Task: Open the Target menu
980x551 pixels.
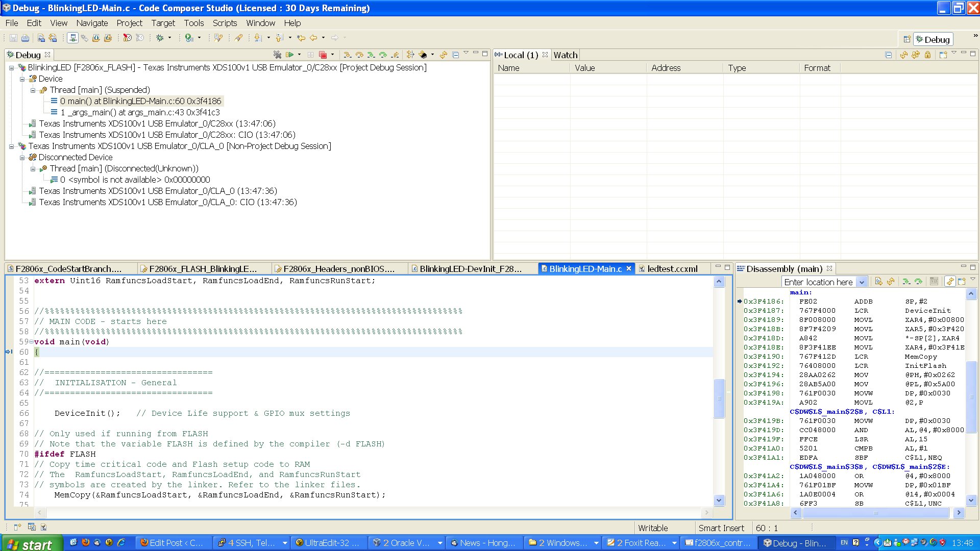Action: pos(163,23)
